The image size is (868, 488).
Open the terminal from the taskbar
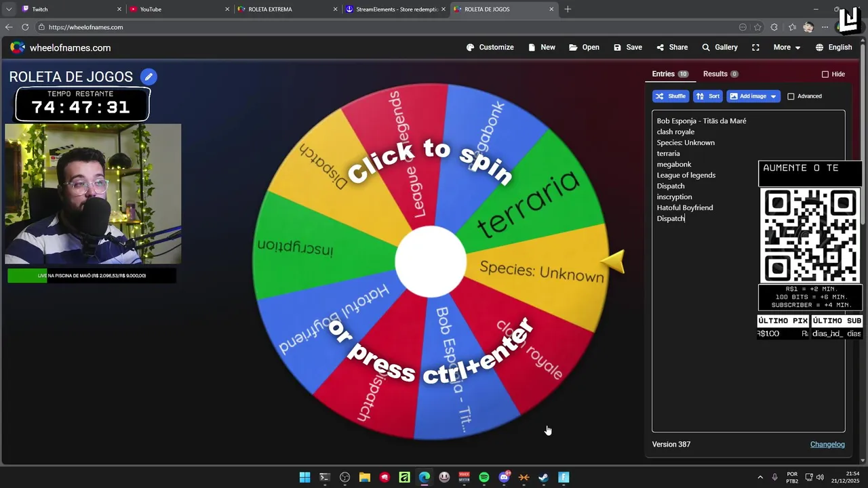(325, 477)
